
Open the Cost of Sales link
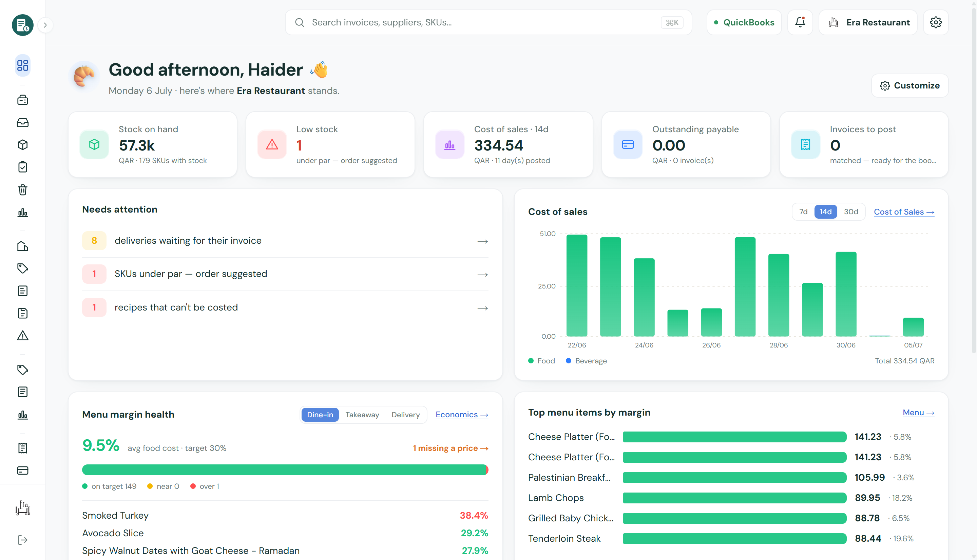coord(904,212)
